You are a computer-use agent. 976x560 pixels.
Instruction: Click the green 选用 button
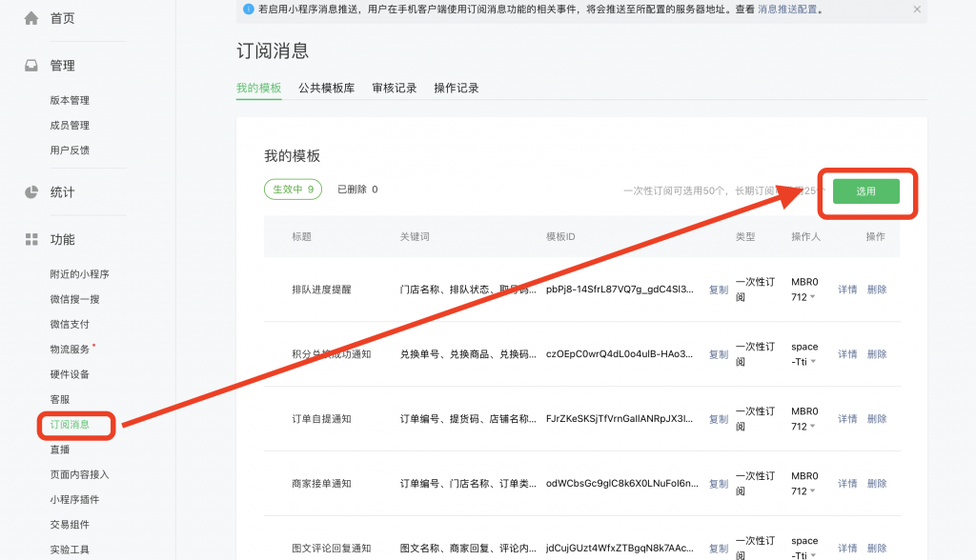point(867,190)
